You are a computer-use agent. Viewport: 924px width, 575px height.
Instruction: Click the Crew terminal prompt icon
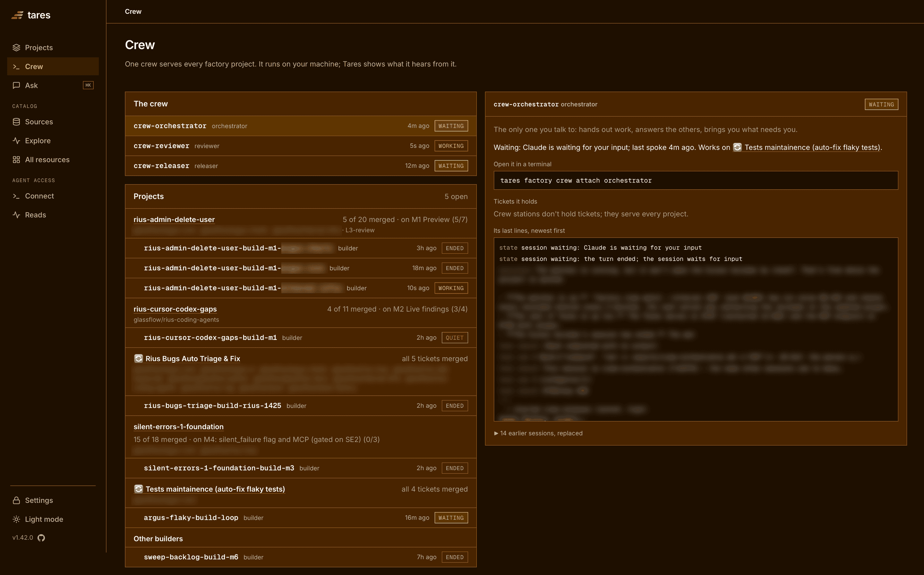point(16,67)
